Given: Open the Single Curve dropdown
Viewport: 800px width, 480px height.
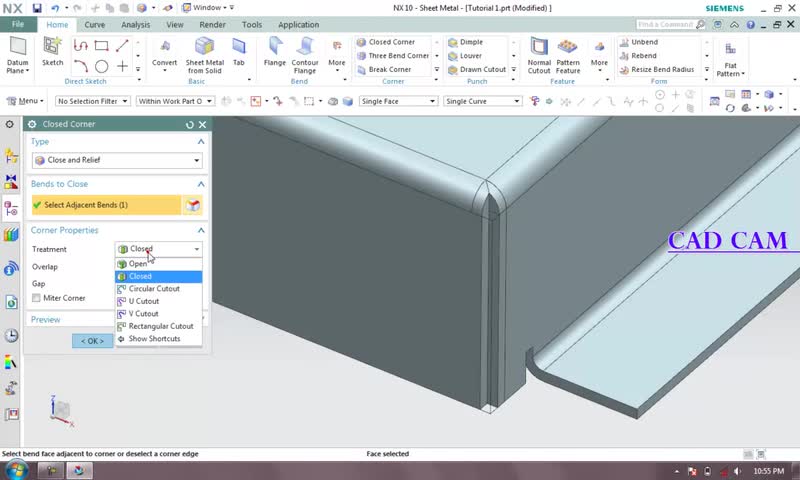Looking at the screenshot, I should [x=483, y=101].
